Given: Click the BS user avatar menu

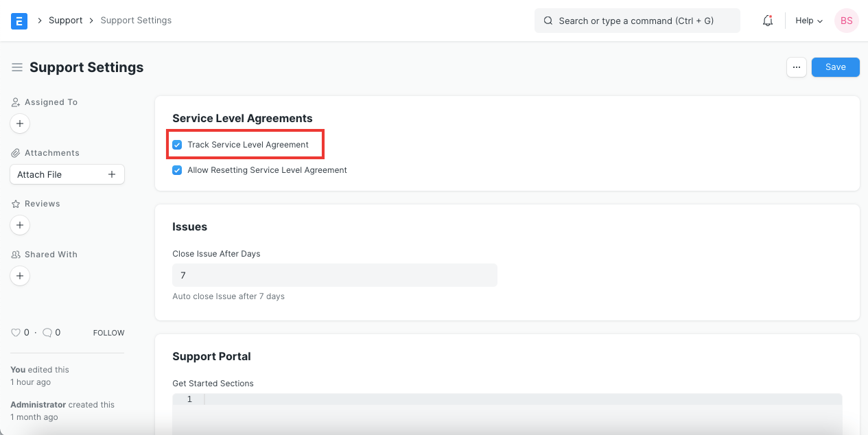Looking at the screenshot, I should pos(846,21).
